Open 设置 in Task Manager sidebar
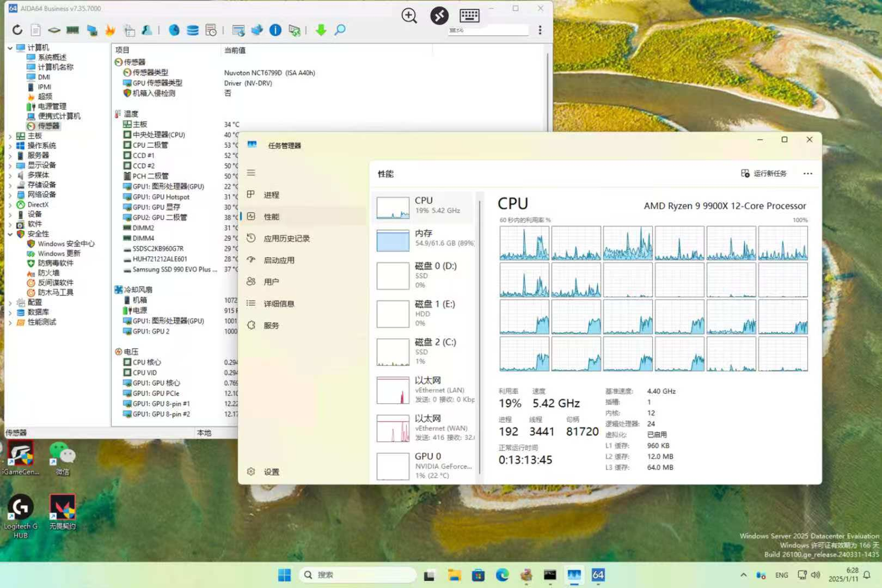This screenshot has width=882, height=588. 304,472
